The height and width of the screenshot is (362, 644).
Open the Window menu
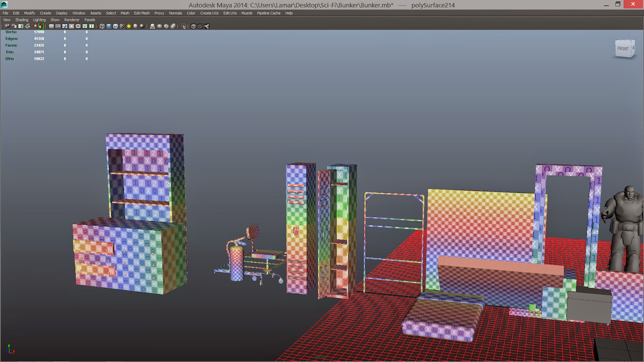pyautogui.click(x=79, y=13)
